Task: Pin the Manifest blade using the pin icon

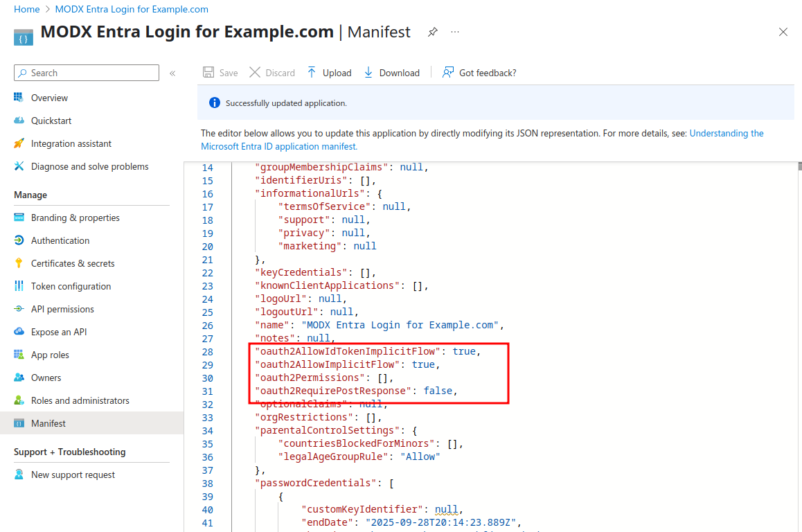Action: (x=433, y=33)
